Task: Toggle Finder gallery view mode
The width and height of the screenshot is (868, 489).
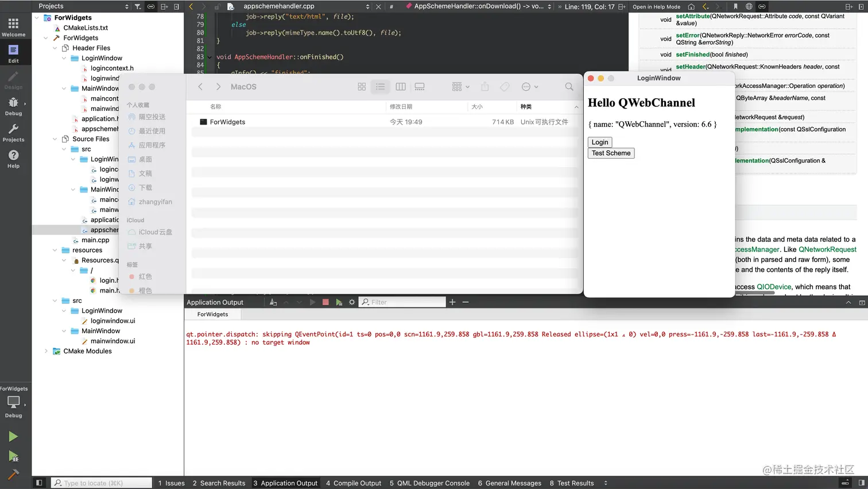Action: tap(420, 86)
